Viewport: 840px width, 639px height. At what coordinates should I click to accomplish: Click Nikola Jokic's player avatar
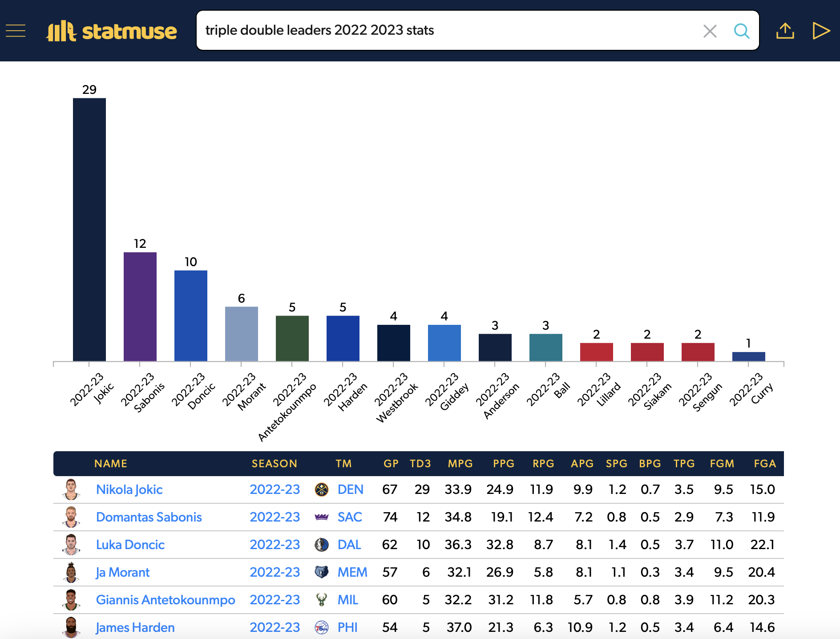pos(71,489)
